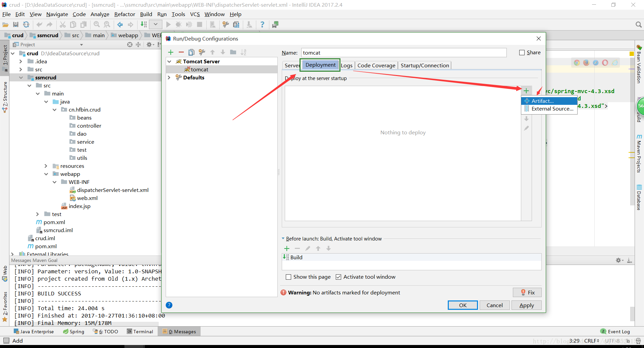The width and height of the screenshot is (644, 348).
Task: Click the Cancel button
Action: click(x=494, y=305)
